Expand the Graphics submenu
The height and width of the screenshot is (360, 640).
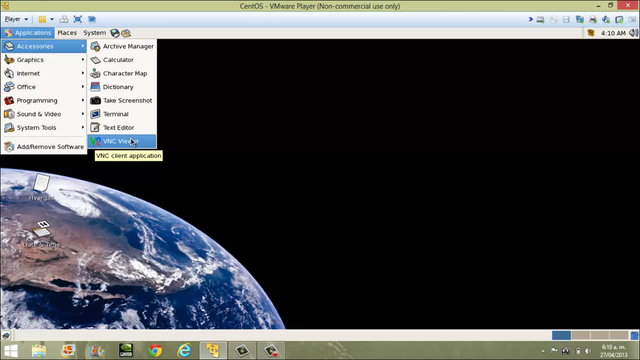pyautogui.click(x=44, y=60)
